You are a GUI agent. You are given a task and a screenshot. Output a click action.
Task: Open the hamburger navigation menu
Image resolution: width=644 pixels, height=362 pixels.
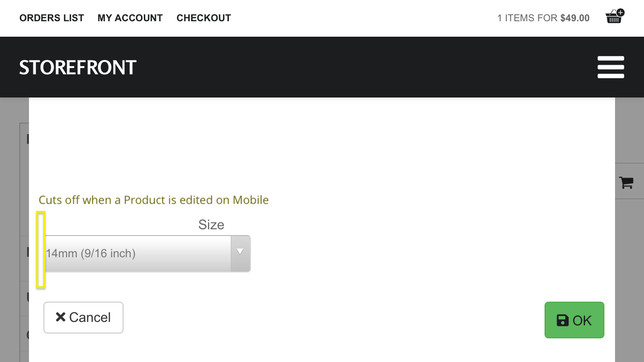pos(611,67)
